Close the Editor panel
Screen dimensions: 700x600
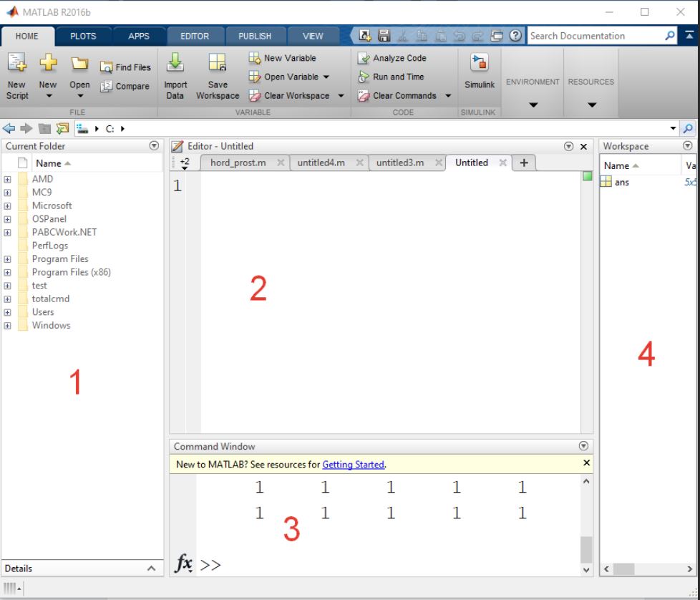coord(583,147)
